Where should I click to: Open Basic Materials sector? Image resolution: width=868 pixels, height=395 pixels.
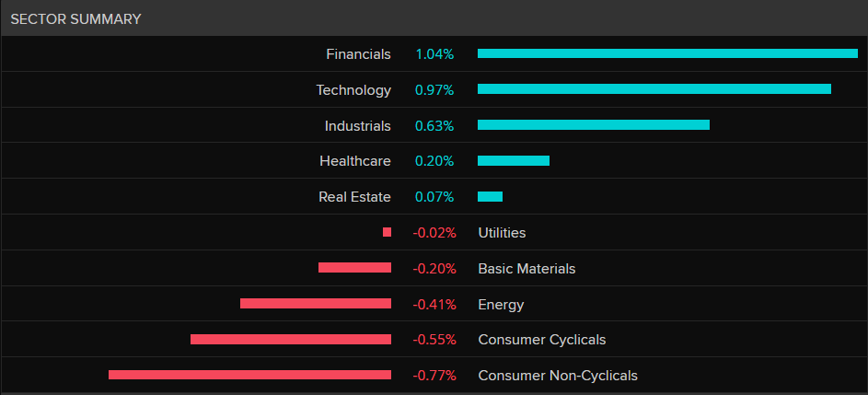pyautogui.click(x=527, y=269)
